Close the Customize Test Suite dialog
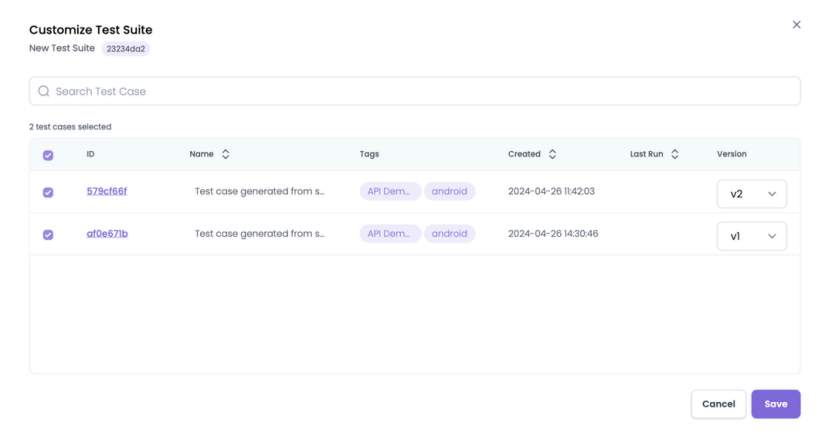Image resolution: width=820 pixels, height=439 pixels. click(796, 25)
